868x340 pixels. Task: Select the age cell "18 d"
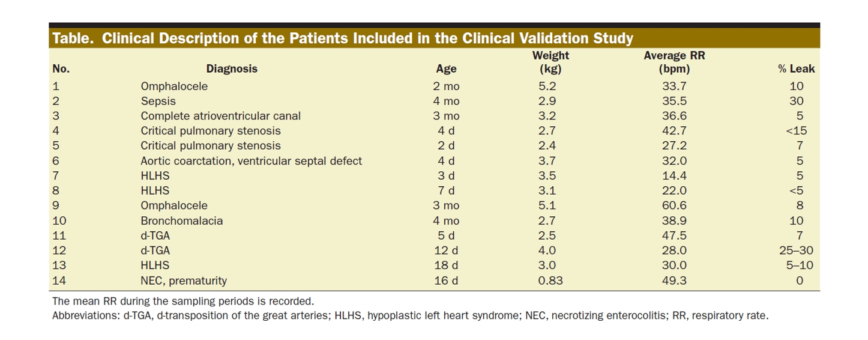click(x=446, y=266)
